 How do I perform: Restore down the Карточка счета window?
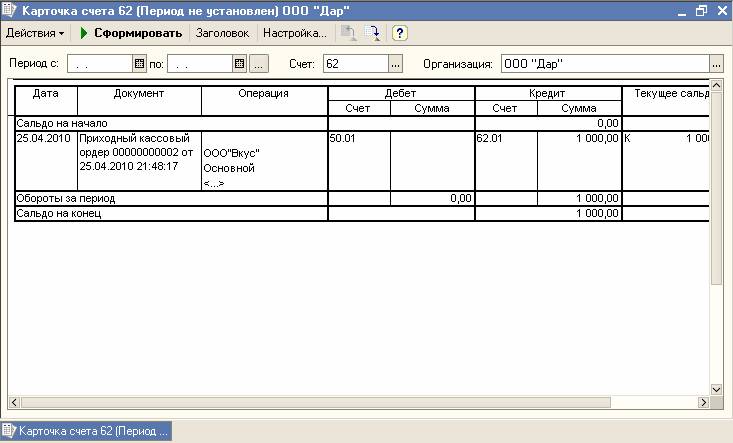(701, 11)
